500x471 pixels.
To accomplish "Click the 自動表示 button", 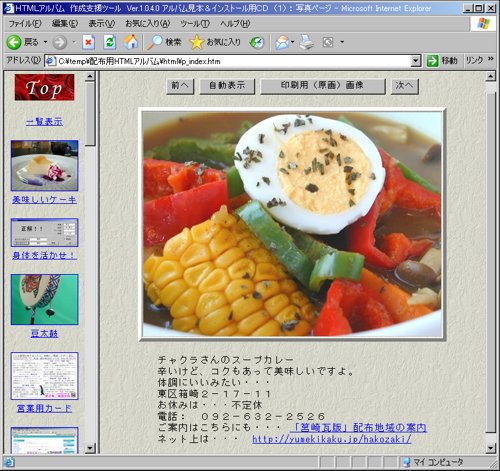I will (227, 86).
